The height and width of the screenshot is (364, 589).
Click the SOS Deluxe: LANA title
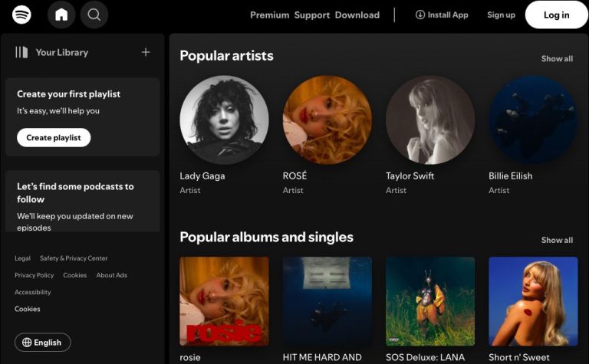[x=425, y=357]
